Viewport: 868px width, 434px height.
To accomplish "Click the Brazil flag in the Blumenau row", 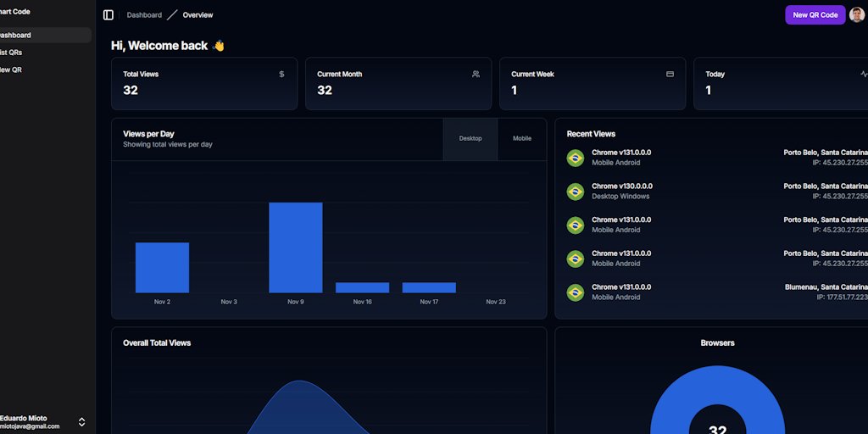I will coord(576,292).
